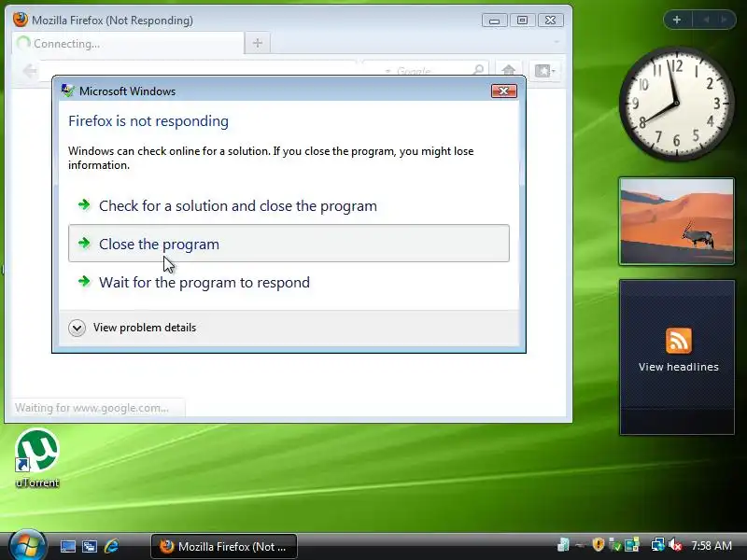Click View headlines in the feed gadget
This screenshot has height=560, width=747.
pyautogui.click(x=679, y=367)
